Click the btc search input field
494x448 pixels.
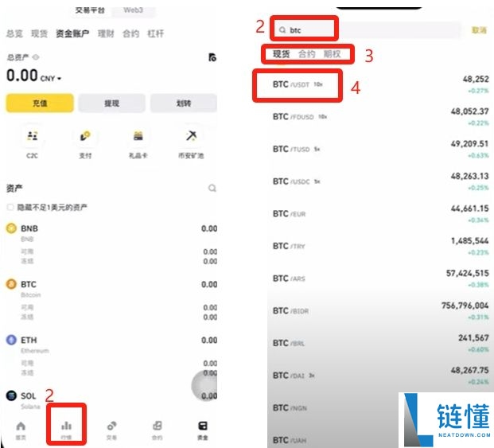[x=367, y=30]
